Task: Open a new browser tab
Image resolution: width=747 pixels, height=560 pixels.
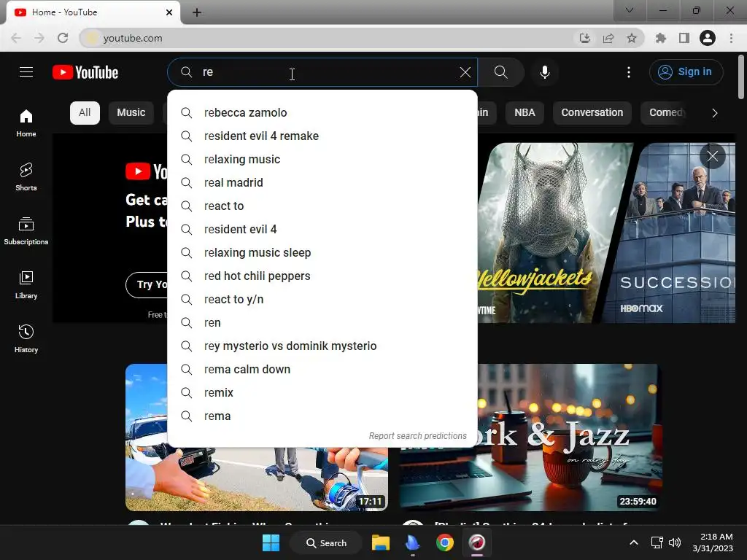Action: point(197,12)
